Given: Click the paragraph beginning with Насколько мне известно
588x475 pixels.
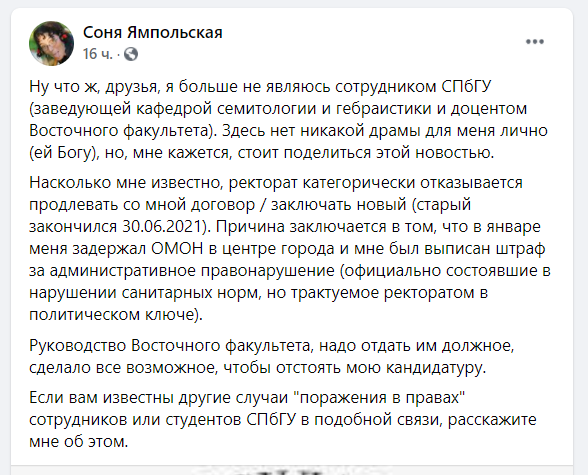Looking at the screenshot, I should pos(290,249).
